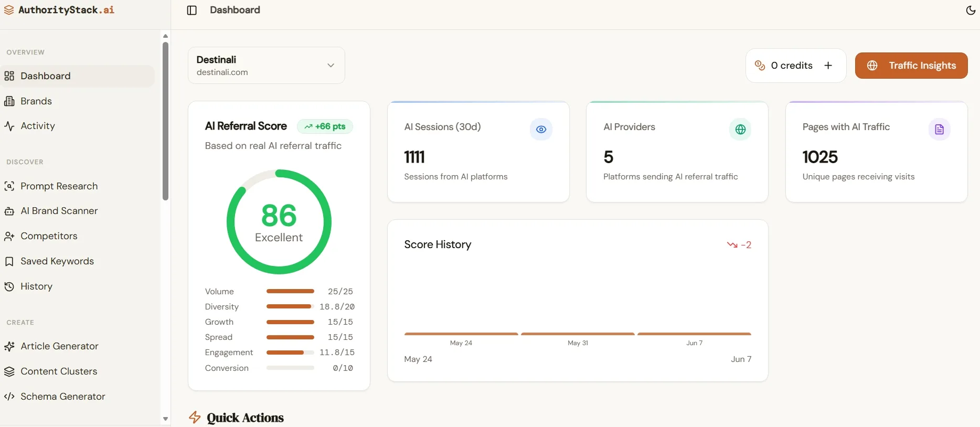Image resolution: width=980 pixels, height=427 pixels.
Task: Click the AI Brand Scanner robot icon
Action: (9, 211)
